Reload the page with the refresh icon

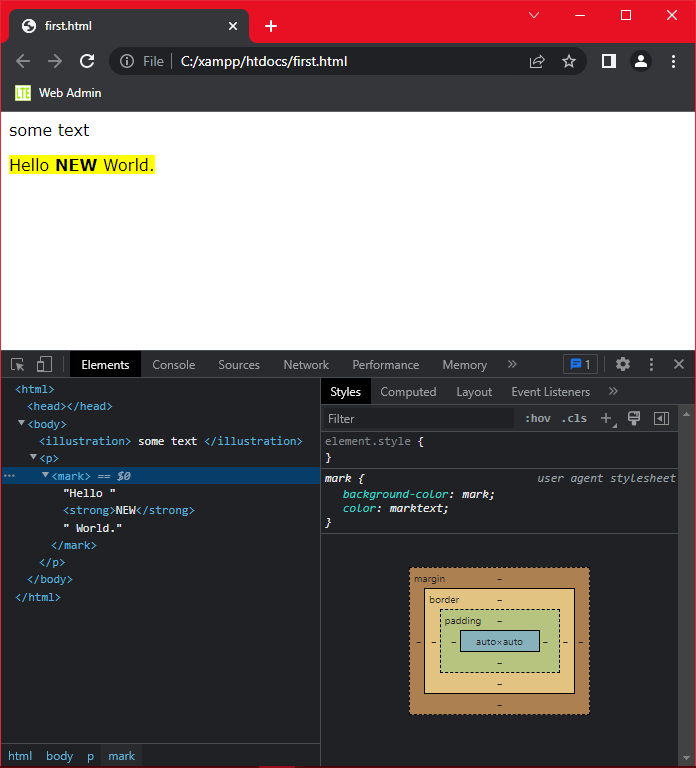pos(87,61)
